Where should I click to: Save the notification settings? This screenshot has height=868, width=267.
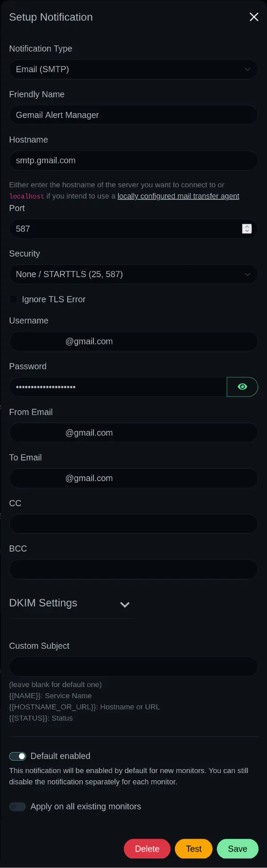(237, 849)
